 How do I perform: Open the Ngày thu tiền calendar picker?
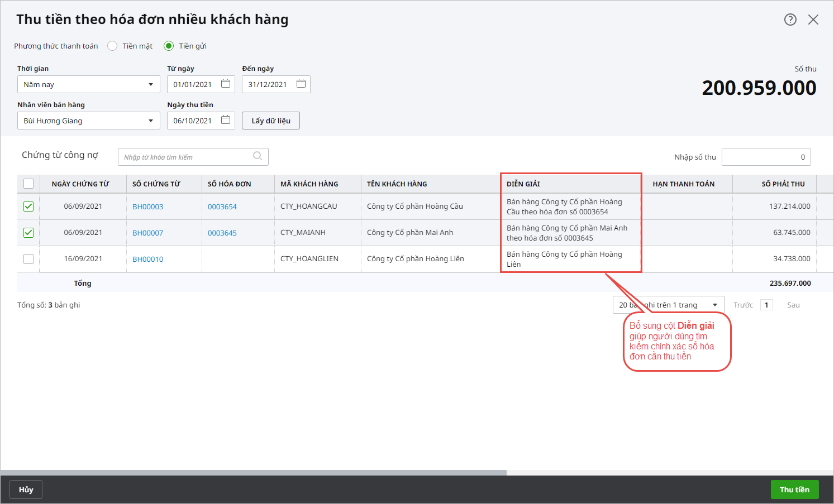[x=226, y=120]
